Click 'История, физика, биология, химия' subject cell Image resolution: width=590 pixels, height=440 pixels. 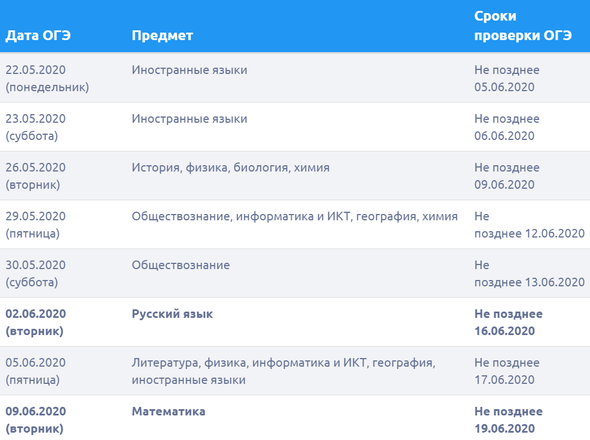click(x=230, y=167)
